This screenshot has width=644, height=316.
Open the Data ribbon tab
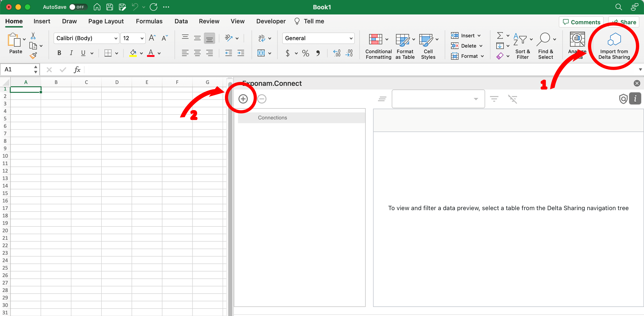click(x=181, y=21)
